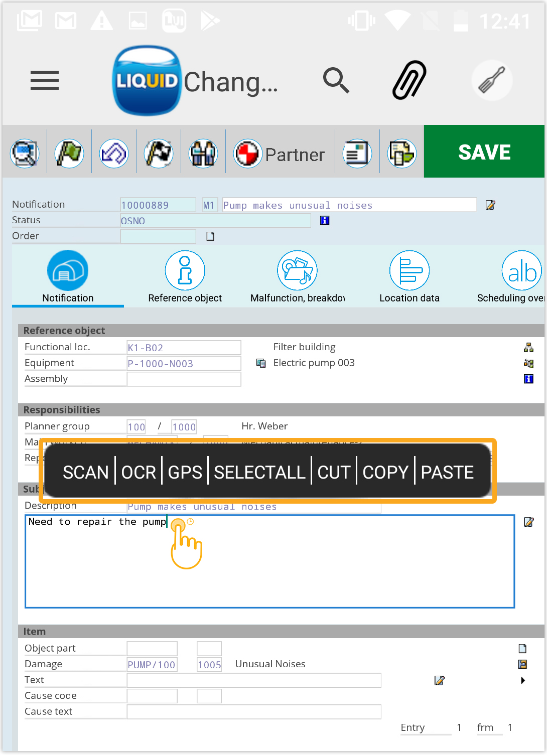Open the hamburger navigation menu

click(x=44, y=80)
